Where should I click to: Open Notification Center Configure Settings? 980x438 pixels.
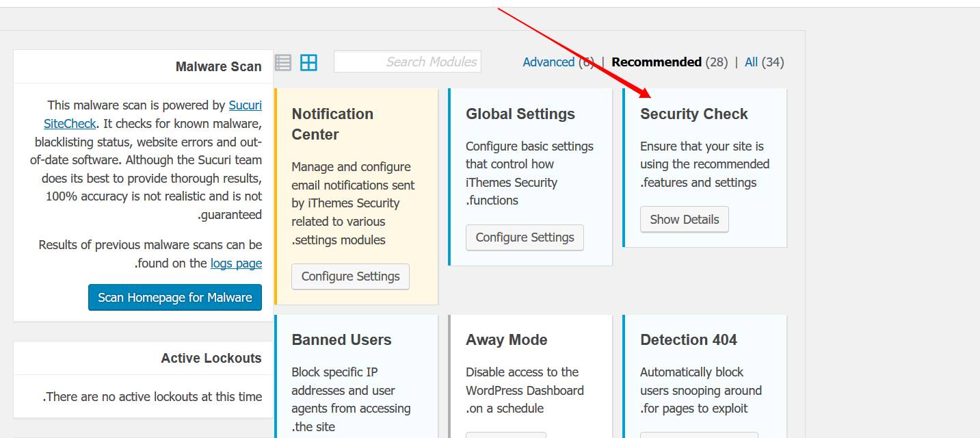(x=351, y=276)
